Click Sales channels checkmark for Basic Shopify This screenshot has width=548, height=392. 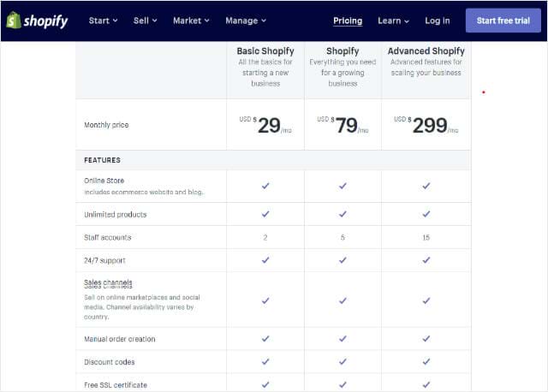(x=265, y=300)
